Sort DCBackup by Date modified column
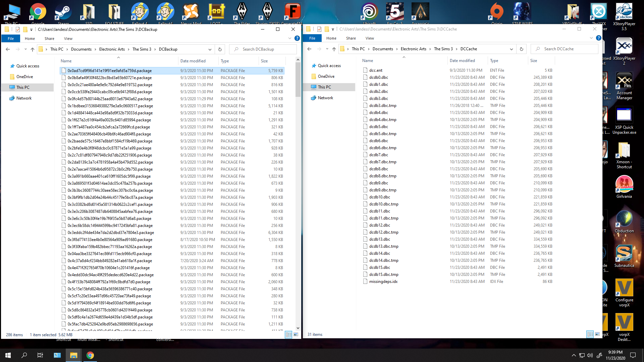 click(198, 61)
